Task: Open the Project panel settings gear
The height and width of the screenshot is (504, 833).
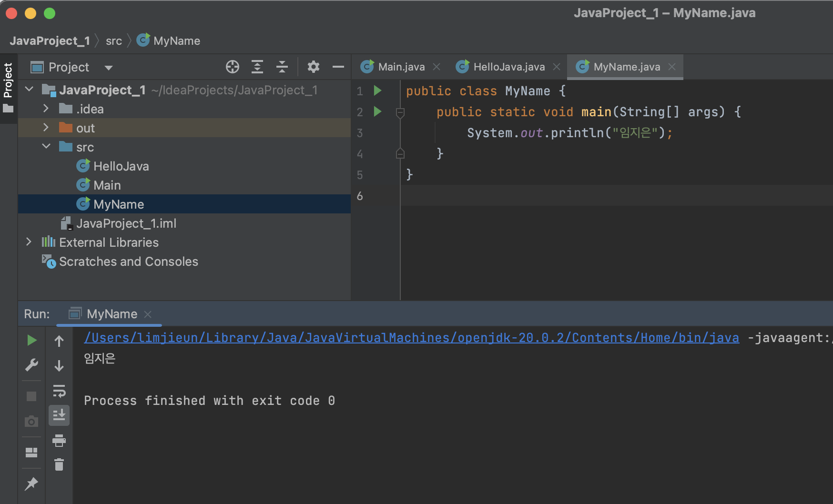Action: coord(313,67)
